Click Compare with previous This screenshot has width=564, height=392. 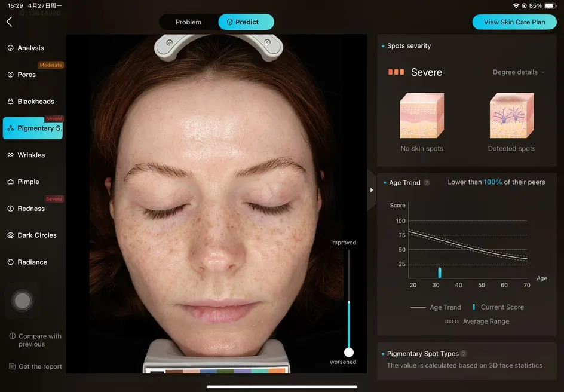(35, 340)
